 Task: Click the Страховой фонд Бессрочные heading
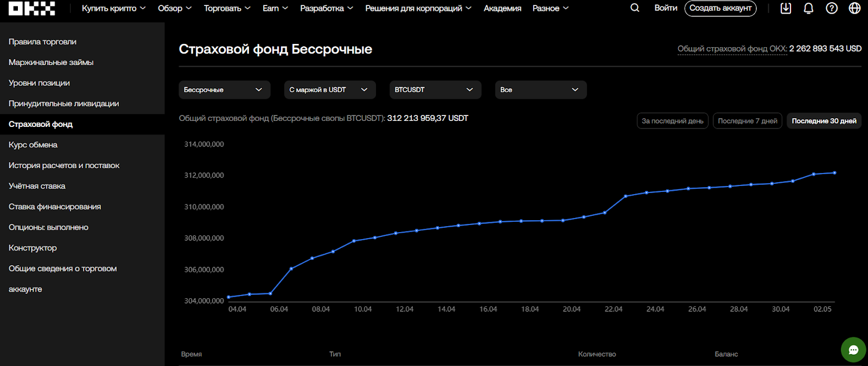click(276, 49)
